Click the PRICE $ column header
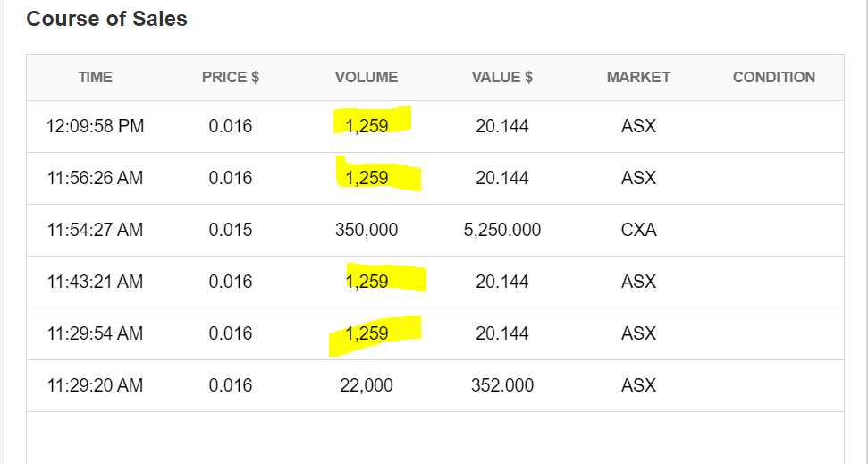 [x=231, y=77]
